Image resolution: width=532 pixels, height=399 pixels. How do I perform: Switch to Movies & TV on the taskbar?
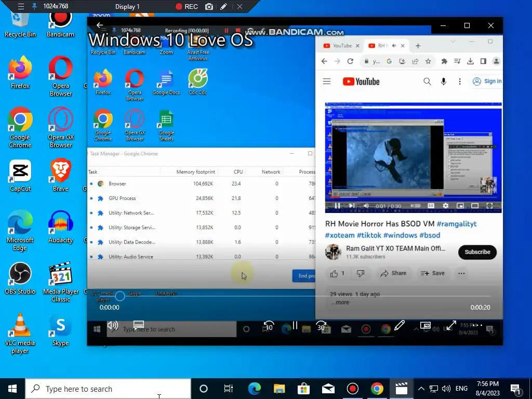click(402, 389)
